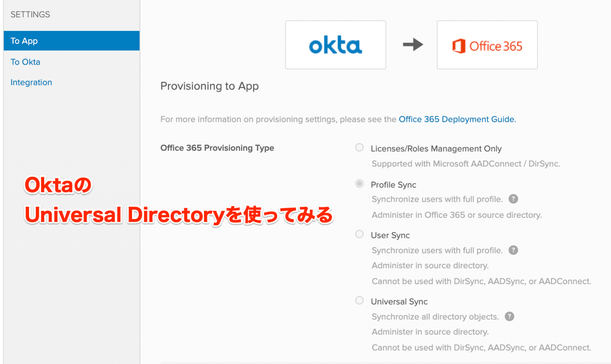Open help tooltip next to Profile Sync description
The image size is (611, 364).
pos(513,199)
